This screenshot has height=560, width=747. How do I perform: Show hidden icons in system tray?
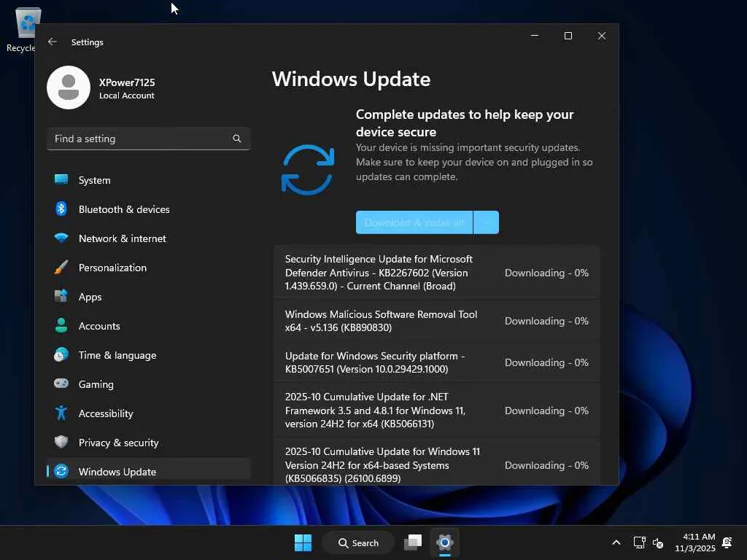tap(616, 542)
